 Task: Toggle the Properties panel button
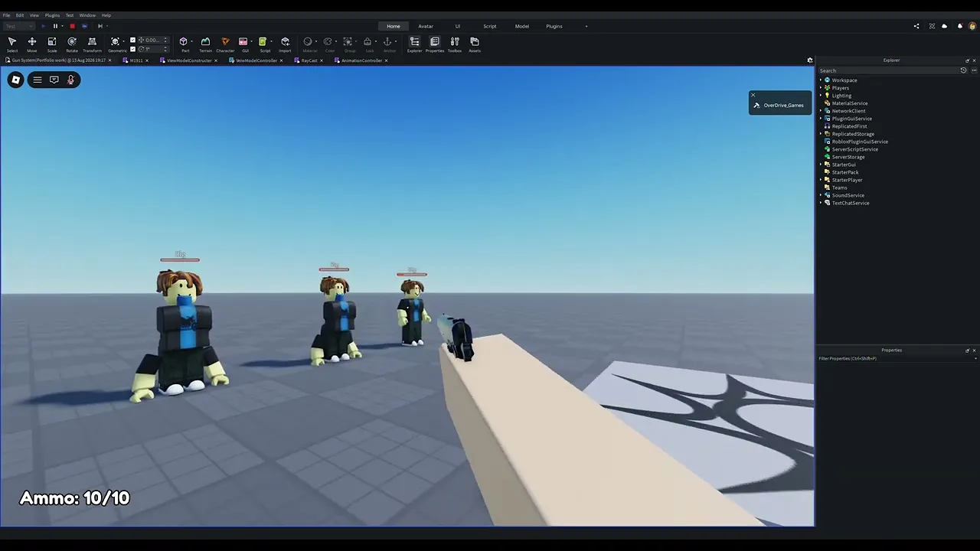click(x=435, y=44)
